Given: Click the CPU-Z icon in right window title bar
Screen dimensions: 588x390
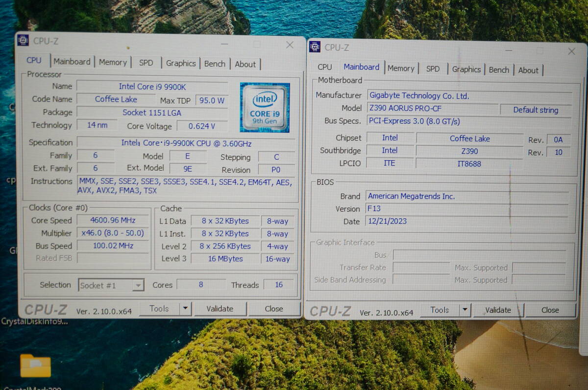Looking at the screenshot, I should click(315, 47).
